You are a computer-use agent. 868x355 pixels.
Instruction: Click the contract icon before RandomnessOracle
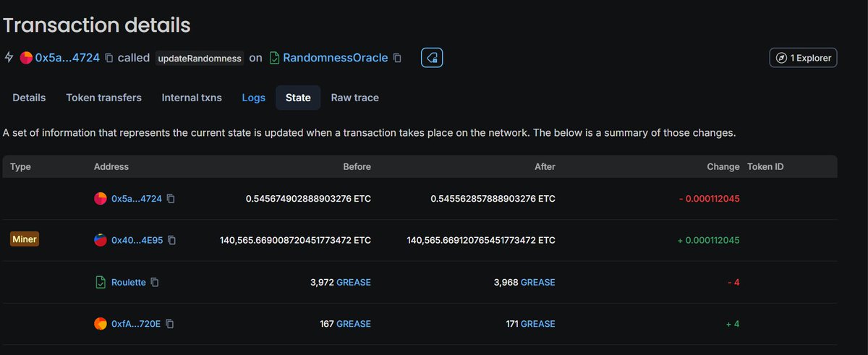pyautogui.click(x=274, y=58)
